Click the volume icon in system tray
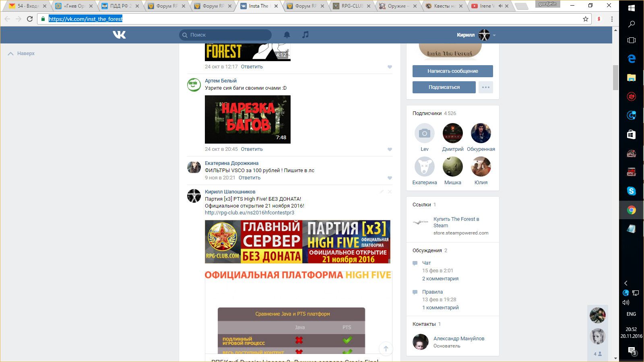 click(626, 302)
